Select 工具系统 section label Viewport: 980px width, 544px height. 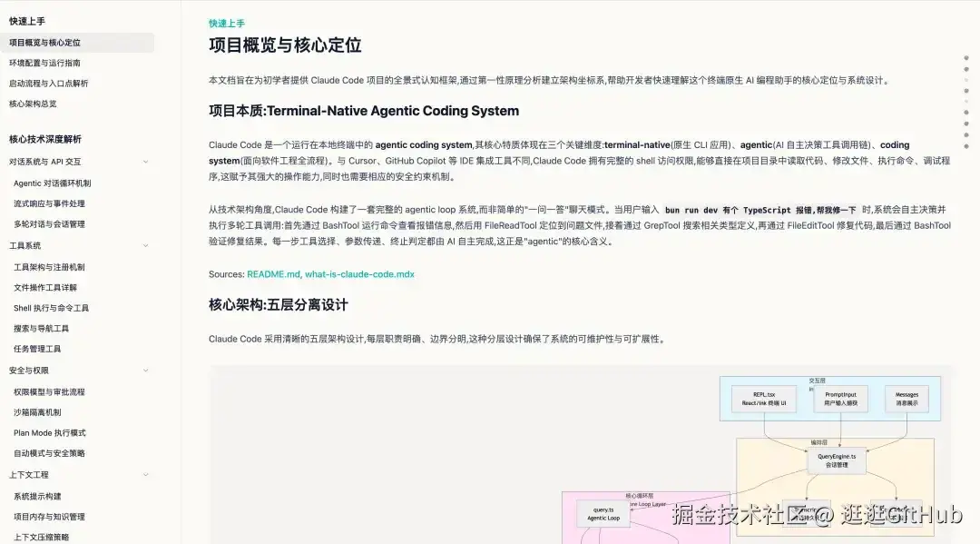click(25, 246)
